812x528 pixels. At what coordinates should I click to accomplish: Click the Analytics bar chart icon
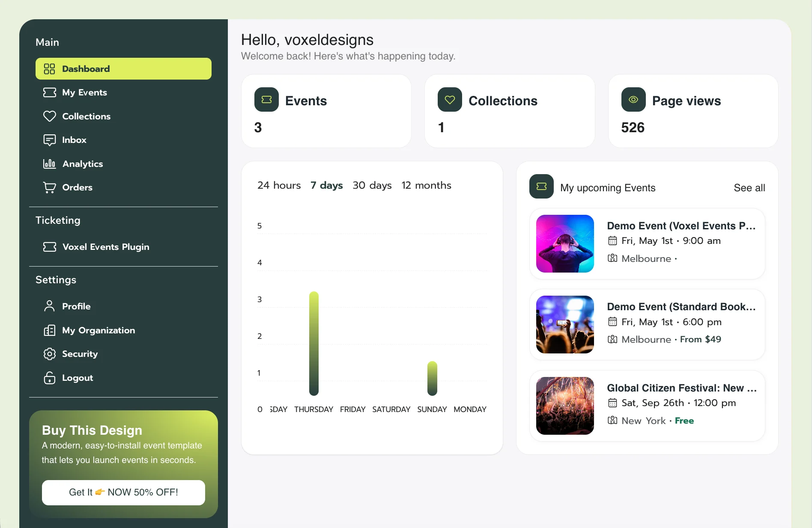[x=49, y=164]
